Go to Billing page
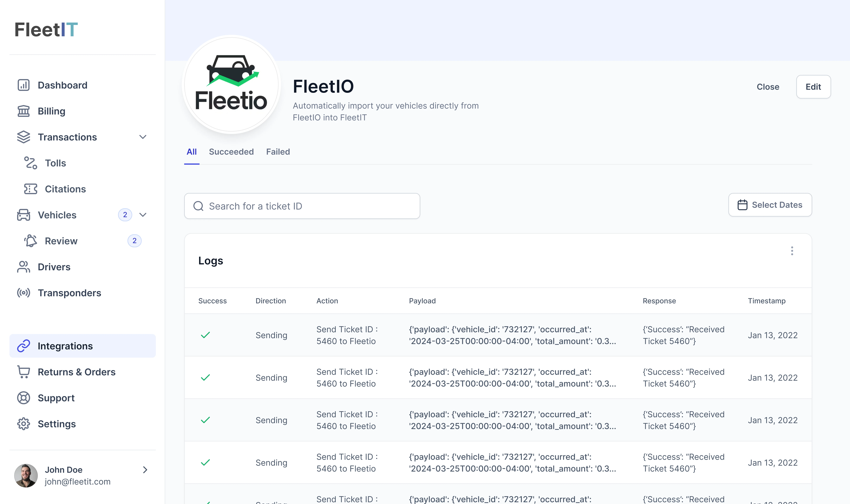850x504 pixels. click(x=82, y=111)
